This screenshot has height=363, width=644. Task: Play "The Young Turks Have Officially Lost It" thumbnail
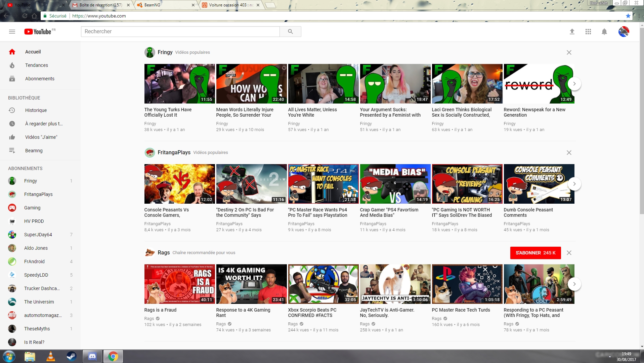[x=179, y=84]
